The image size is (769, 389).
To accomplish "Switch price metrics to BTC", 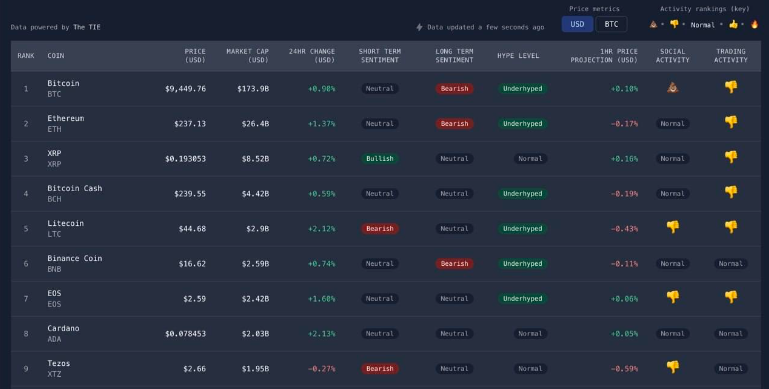I will [611, 24].
